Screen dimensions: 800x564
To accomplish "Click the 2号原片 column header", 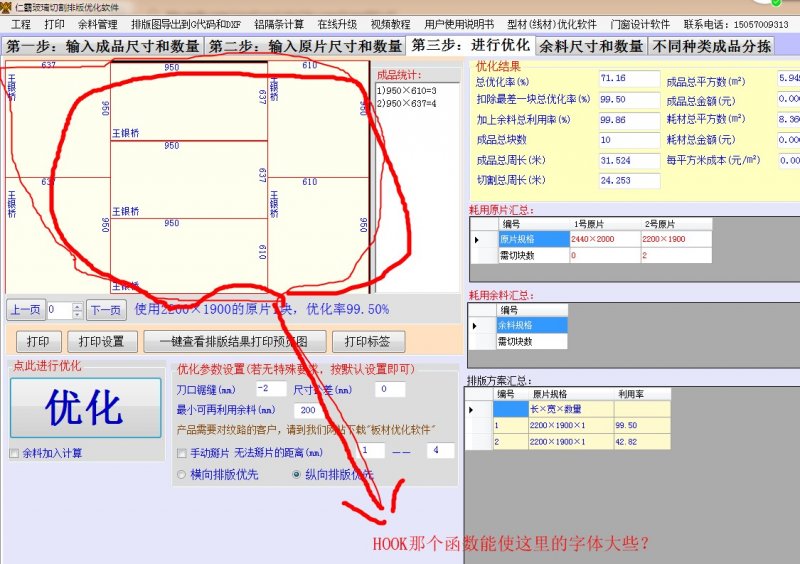I will [676, 224].
